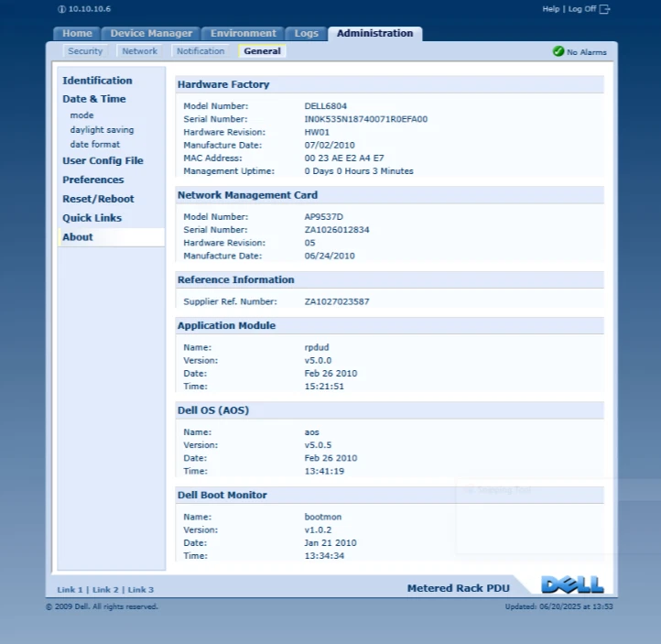The height and width of the screenshot is (644, 661).
Task: Select the Administration tab
Action: coord(374,33)
